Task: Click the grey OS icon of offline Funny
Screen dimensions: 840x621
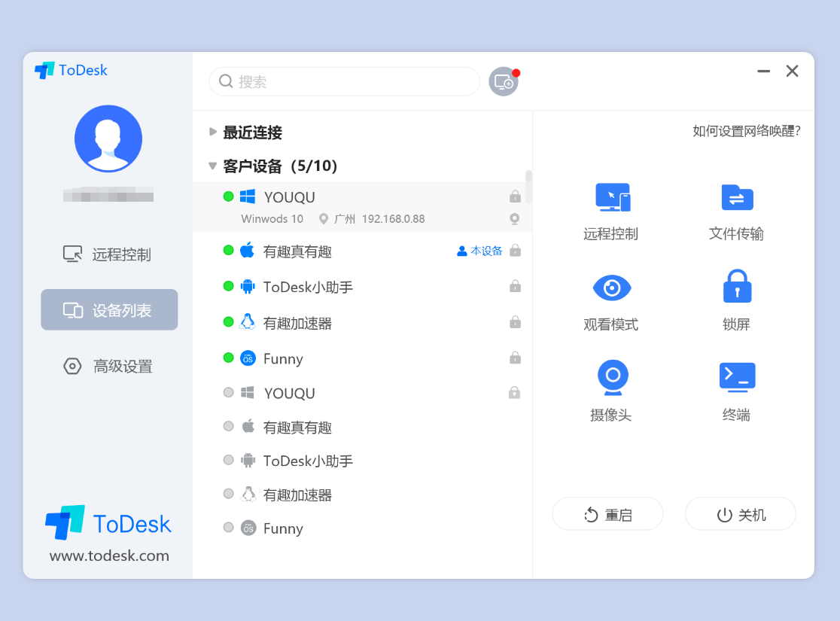Action: pos(248,528)
